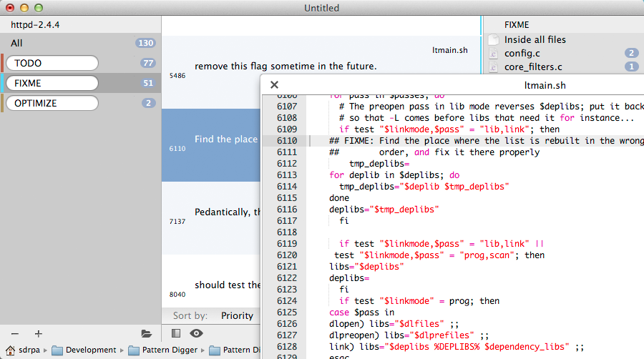Click line number 5486 in results list
The image size is (644, 359).
click(177, 76)
